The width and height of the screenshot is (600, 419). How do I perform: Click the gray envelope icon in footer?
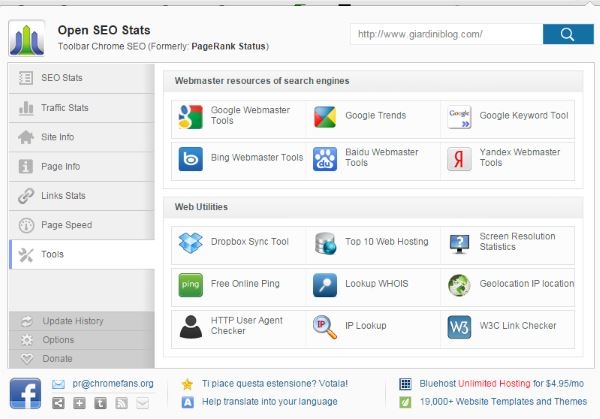[x=142, y=403]
